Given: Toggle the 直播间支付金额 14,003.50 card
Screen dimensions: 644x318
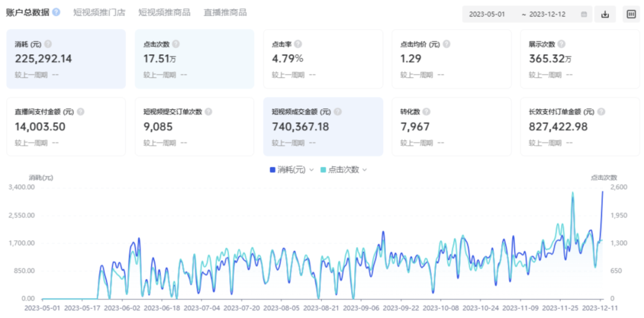Looking at the screenshot, I should pos(66,127).
